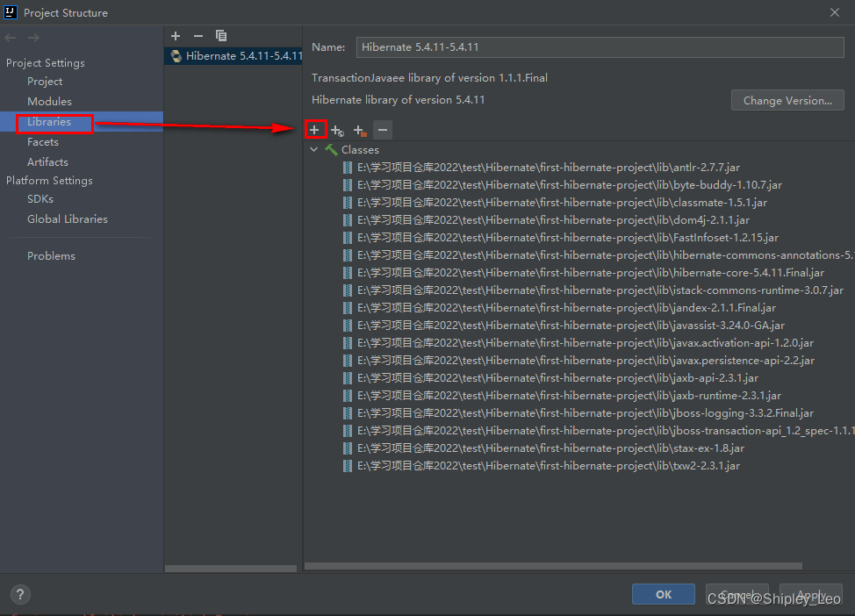
Task: Remove selected library with minus icon
Action: (198, 36)
